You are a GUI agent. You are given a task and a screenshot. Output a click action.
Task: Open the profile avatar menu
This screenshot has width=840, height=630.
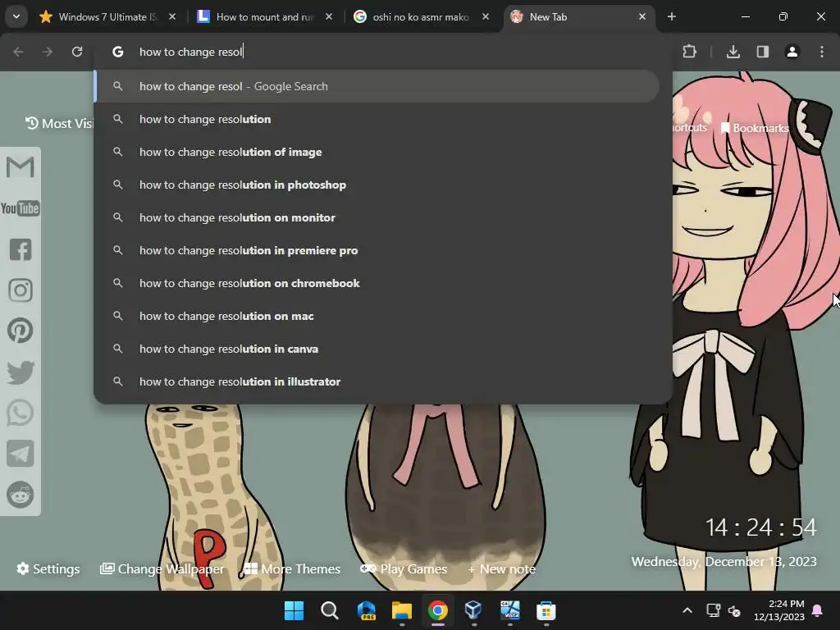pos(792,52)
